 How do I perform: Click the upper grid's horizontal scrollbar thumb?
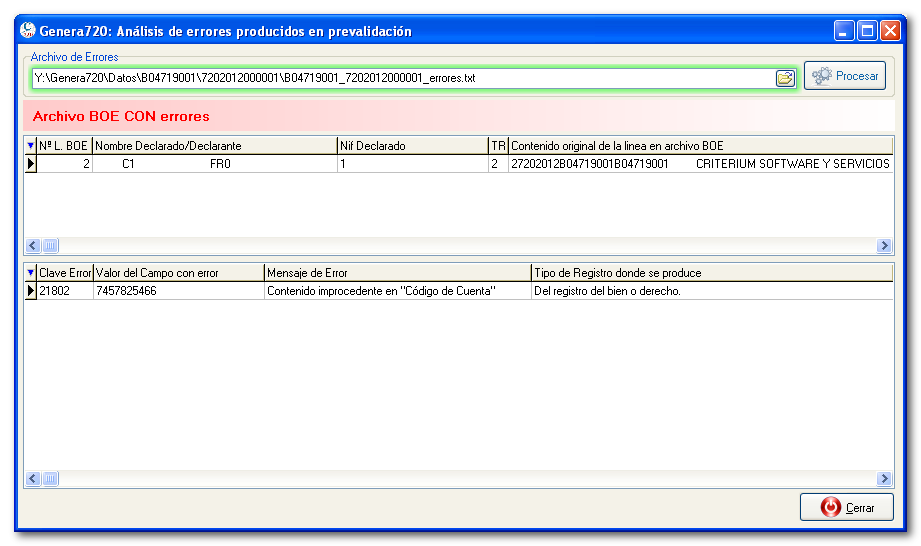[x=51, y=245]
